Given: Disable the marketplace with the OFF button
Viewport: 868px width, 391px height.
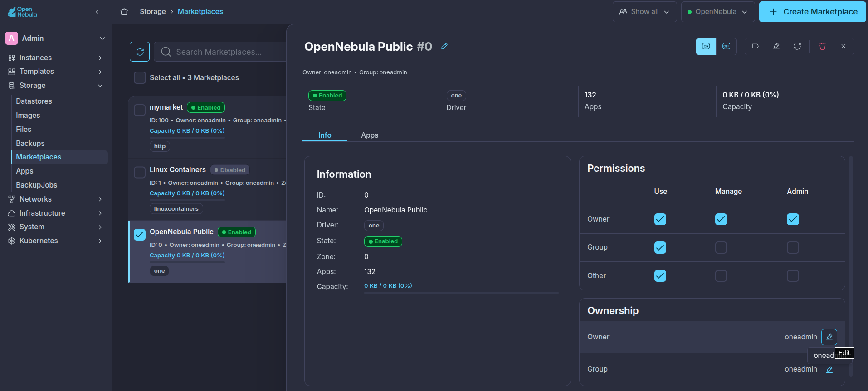Looking at the screenshot, I should tap(727, 46).
